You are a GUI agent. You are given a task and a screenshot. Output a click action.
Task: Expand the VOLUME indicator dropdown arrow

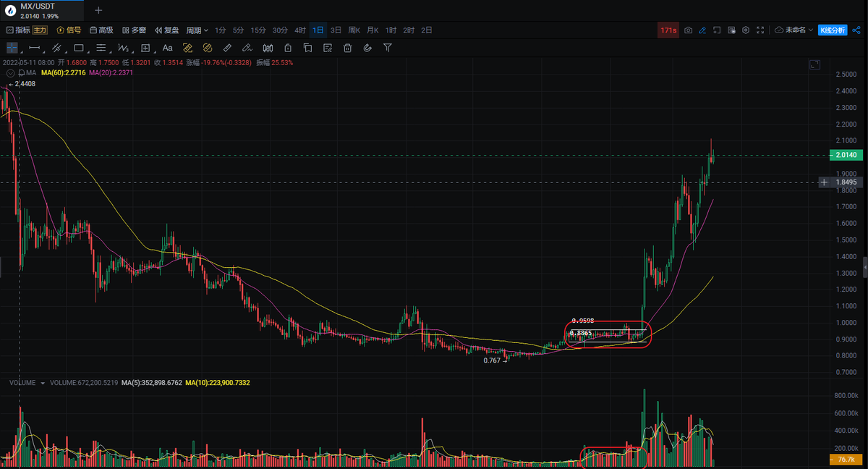[x=43, y=382]
